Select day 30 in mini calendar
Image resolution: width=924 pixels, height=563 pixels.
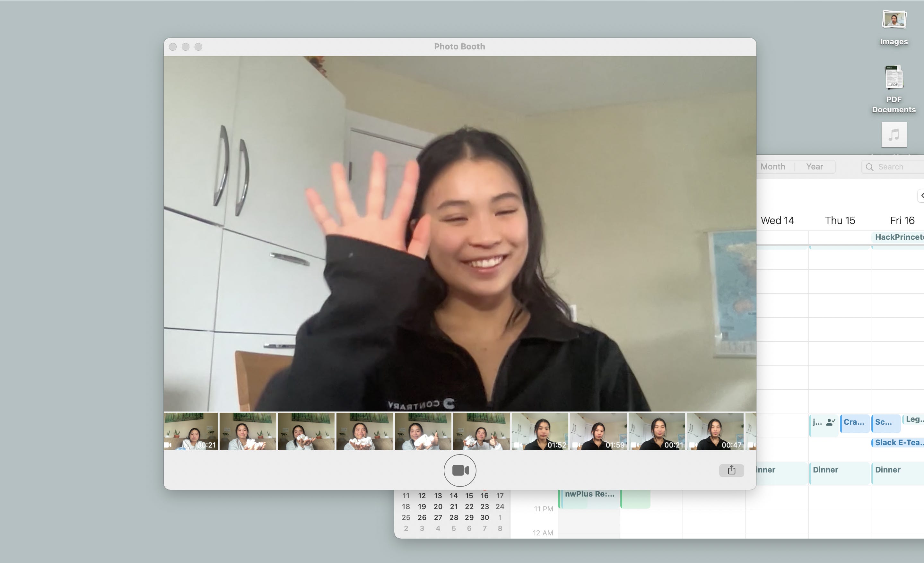tap(484, 517)
